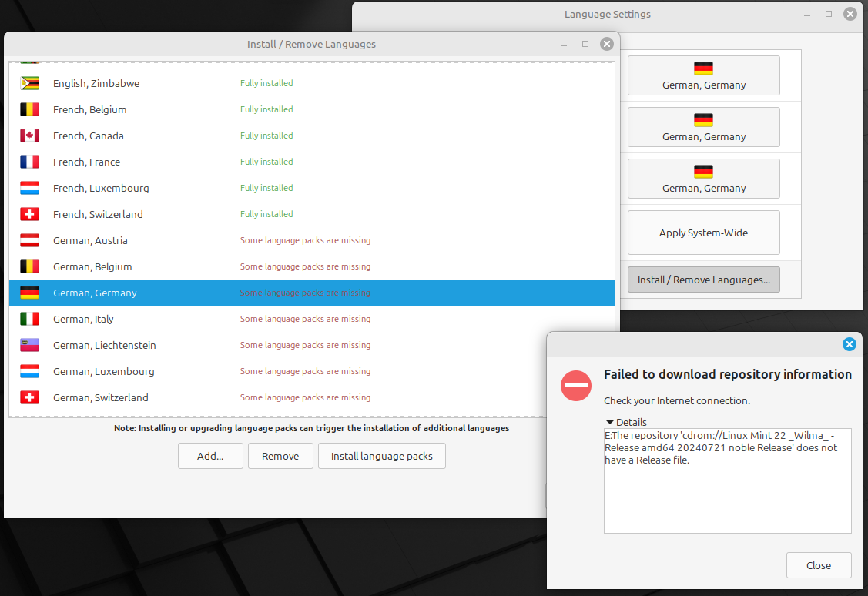Screen dimensions: 868x596
Task: Click the red error icon in dialog
Action: tap(575, 385)
